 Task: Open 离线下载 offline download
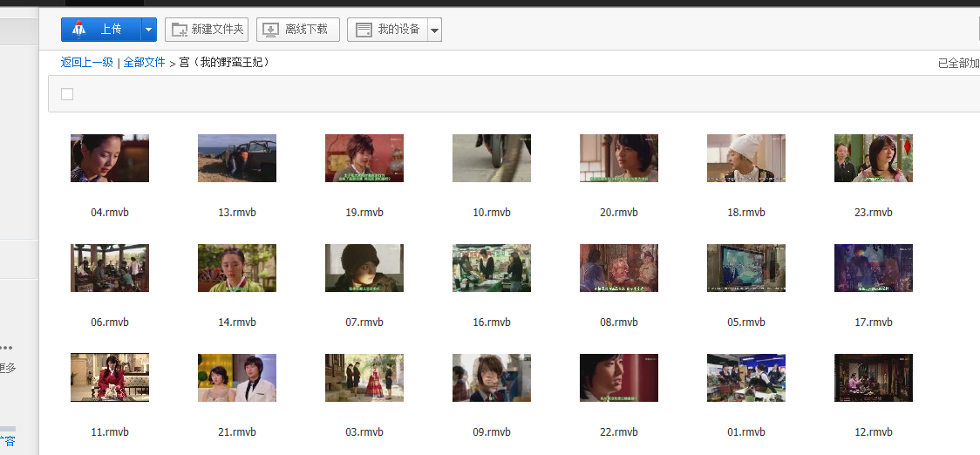coord(297,30)
